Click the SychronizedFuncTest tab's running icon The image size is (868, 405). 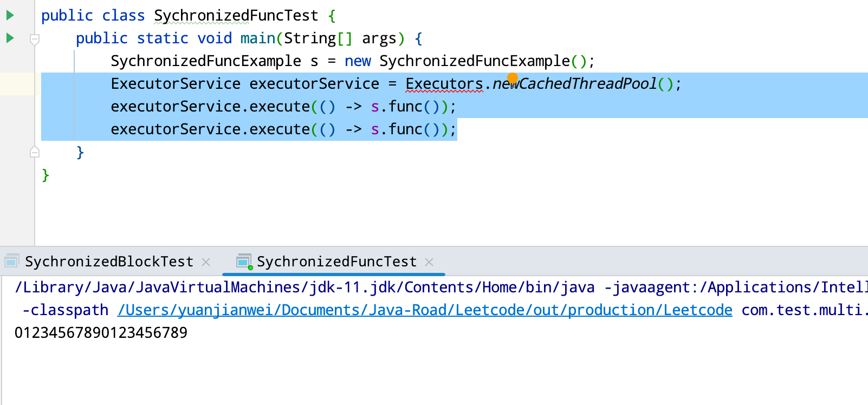(244, 262)
